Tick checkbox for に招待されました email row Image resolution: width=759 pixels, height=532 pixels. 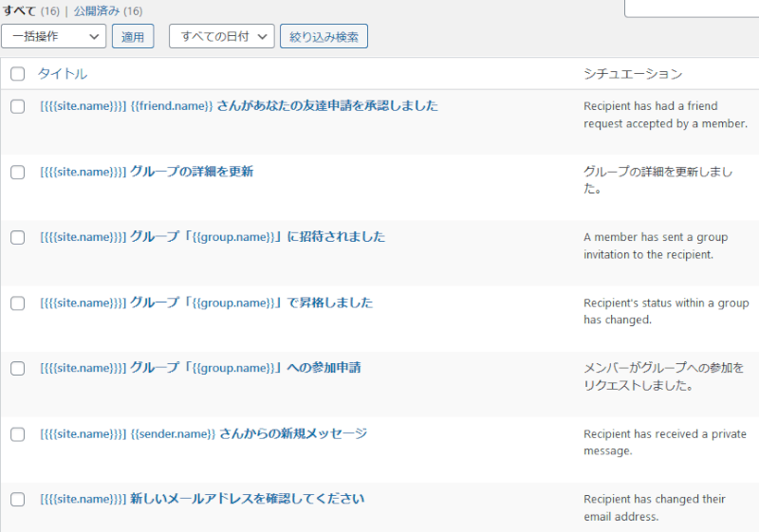17,237
